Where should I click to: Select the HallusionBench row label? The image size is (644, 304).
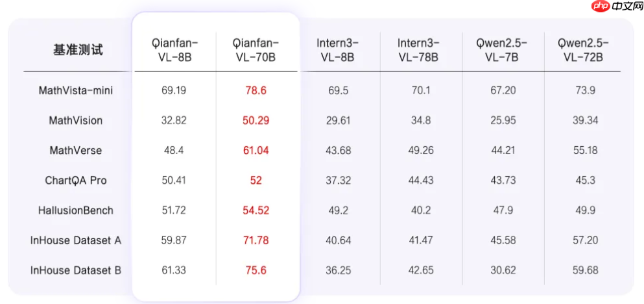pyautogui.click(x=76, y=210)
